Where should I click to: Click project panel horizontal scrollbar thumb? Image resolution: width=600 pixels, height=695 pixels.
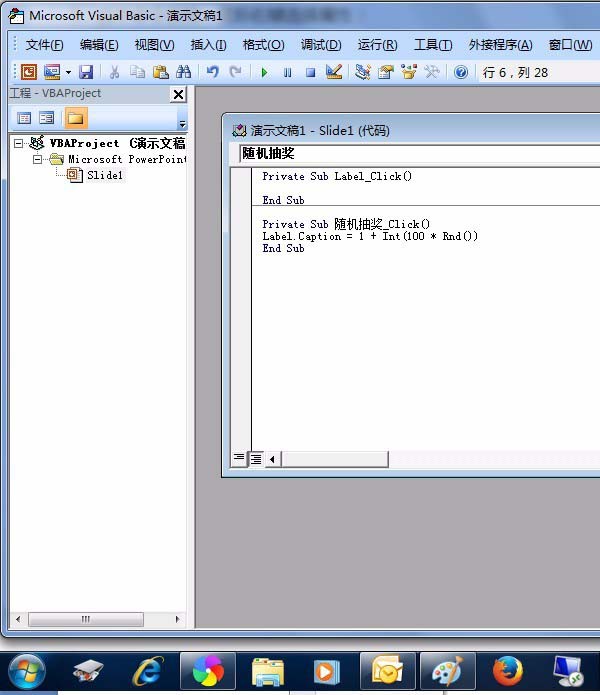[x=86, y=619]
